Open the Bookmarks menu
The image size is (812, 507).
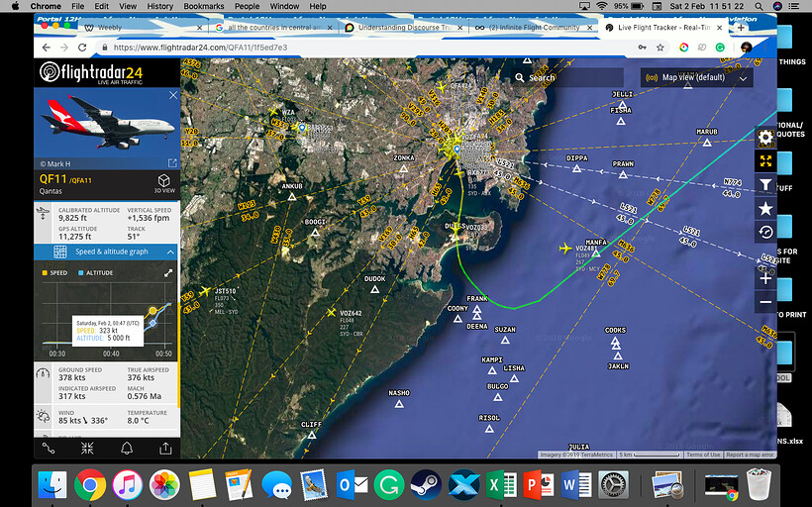[204, 6]
